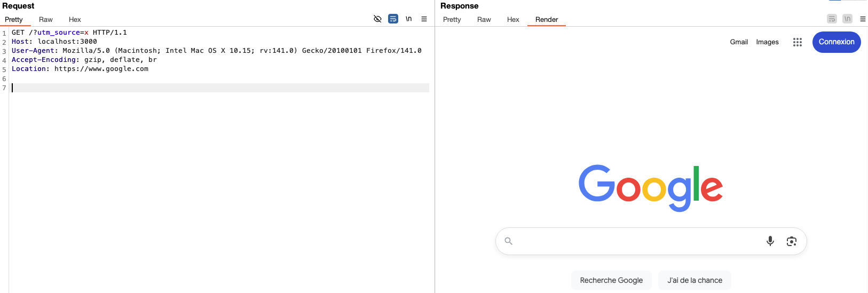Screen dimensions: 868x293
Task: Click the Location: https://www.google.com header line
Action: [80, 69]
